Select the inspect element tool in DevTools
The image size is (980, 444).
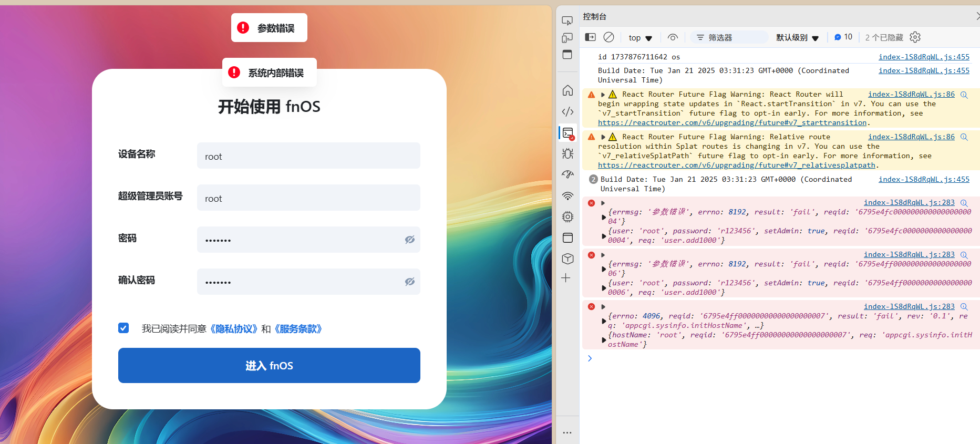(567, 21)
